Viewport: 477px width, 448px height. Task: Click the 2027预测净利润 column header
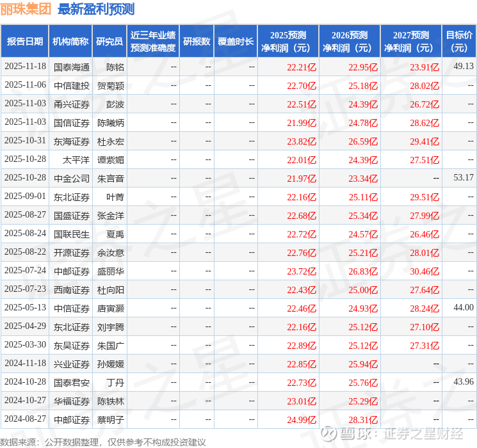pyautogui.click(x=410, y=42)
